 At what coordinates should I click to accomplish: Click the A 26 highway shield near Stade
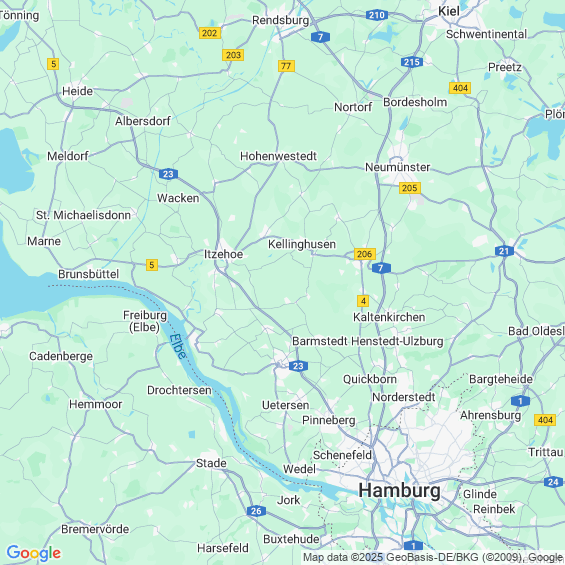coord(256,511)
